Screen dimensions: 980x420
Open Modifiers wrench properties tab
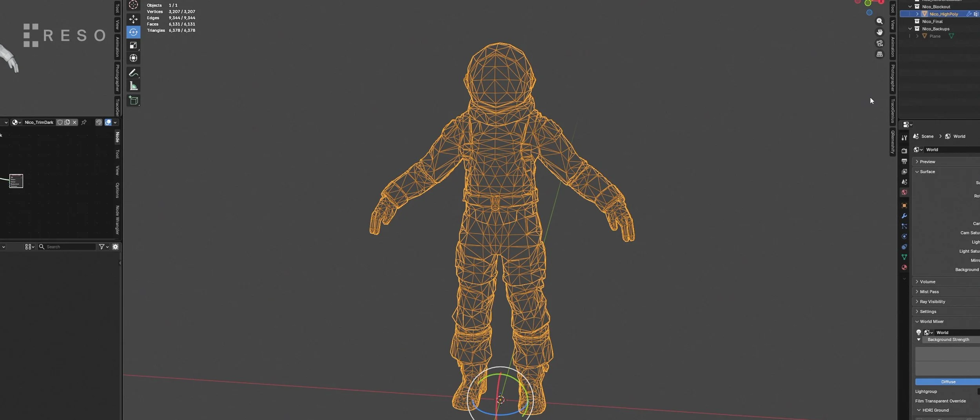click(904, 216)
